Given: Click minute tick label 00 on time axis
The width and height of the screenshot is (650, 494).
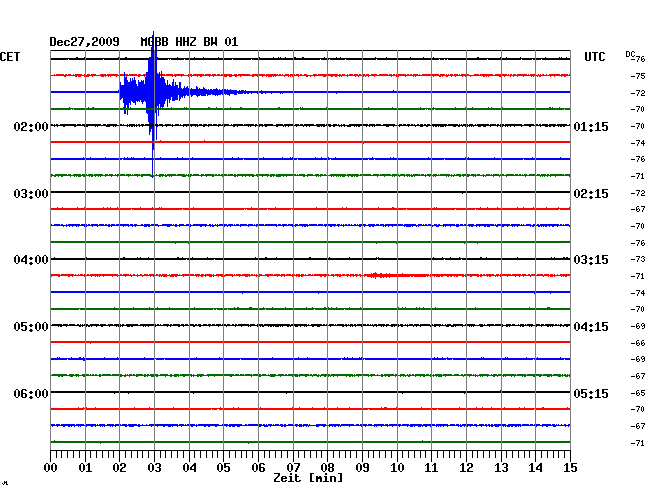Looking at the screenshot, I should click(x=51, y=468).
